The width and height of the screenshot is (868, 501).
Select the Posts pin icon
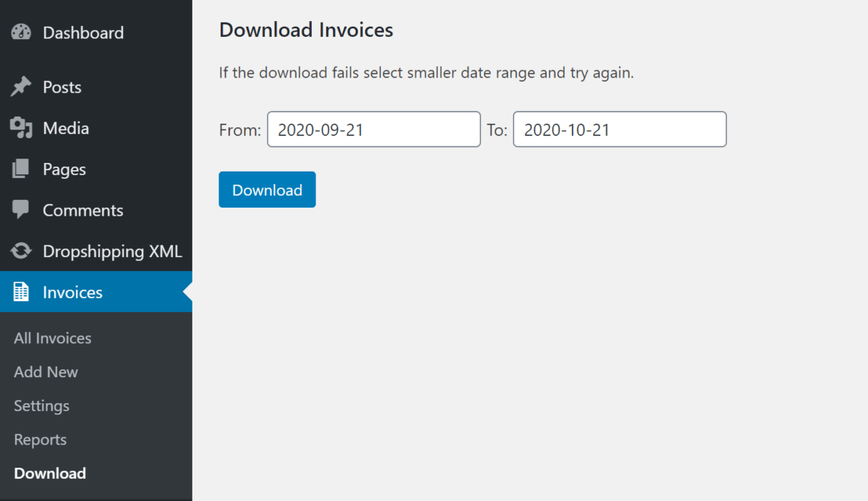pyautogui.click(x=20, y=86)
